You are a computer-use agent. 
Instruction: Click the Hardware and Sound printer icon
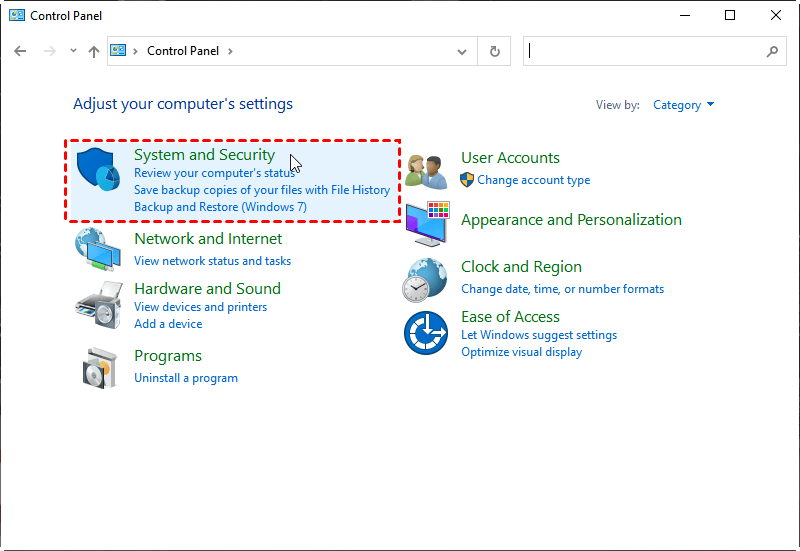tap(100, 304)
